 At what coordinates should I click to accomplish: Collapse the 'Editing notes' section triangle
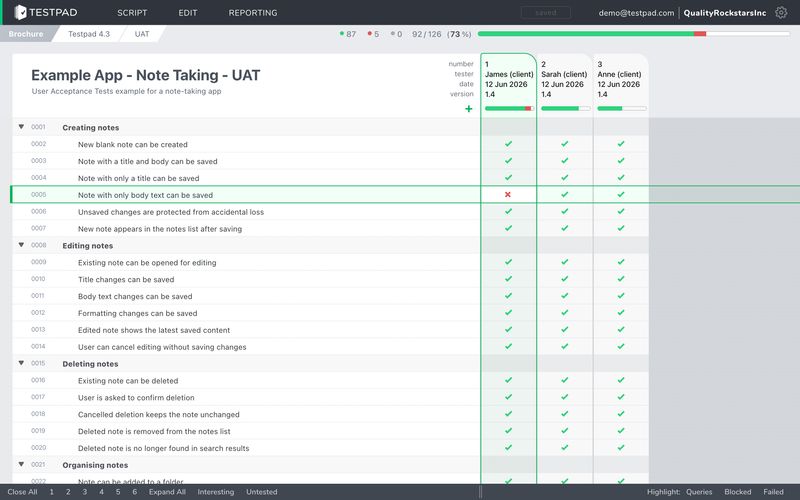pyautogui.click(x=21, y=245)
